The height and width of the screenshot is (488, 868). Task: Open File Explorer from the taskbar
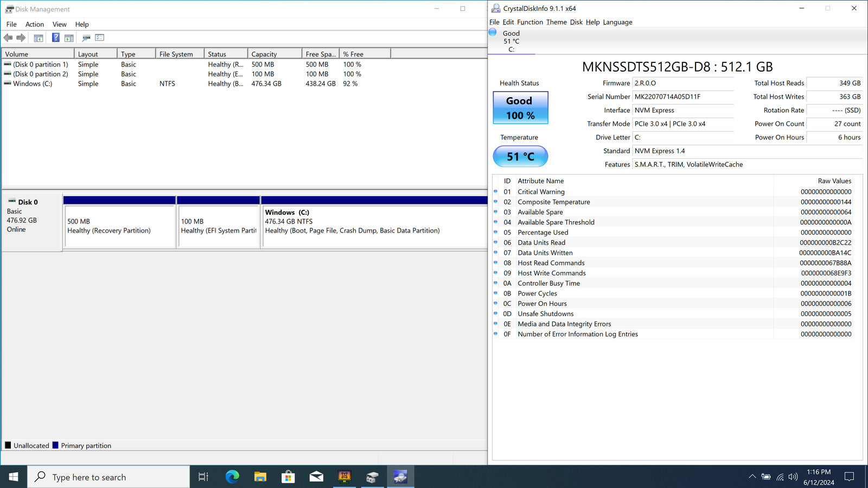pyautogui.click(x=260, y=477)
